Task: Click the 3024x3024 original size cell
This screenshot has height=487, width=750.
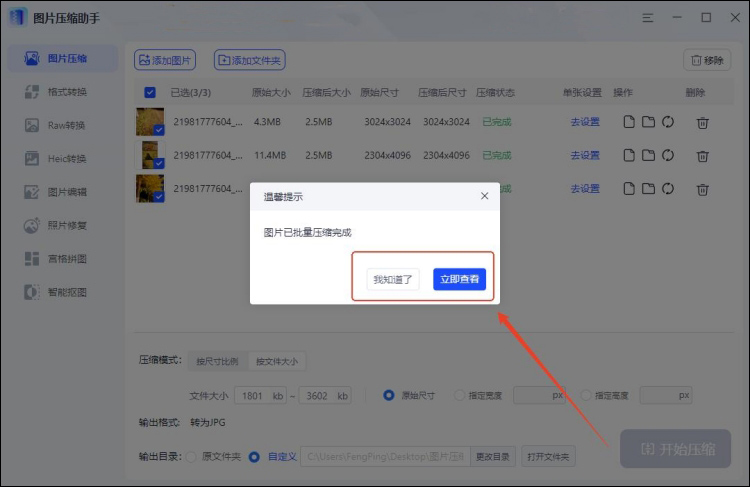Action: click(x=387, y=122)
